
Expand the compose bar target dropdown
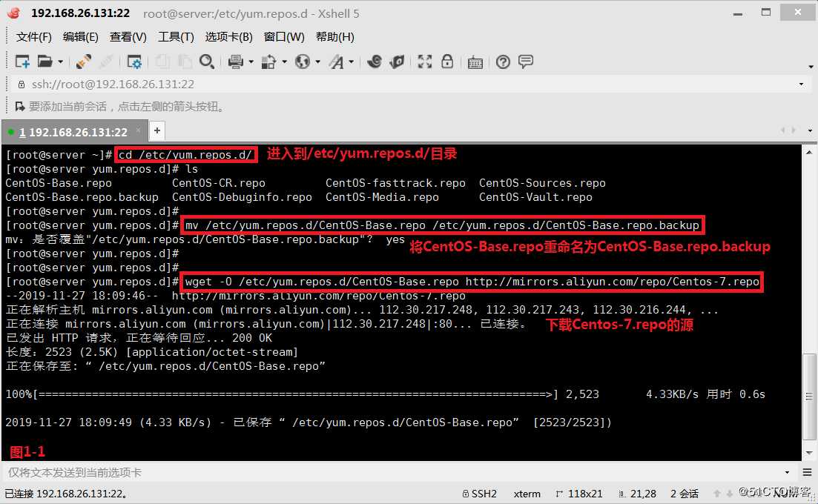click(x=787, y=473)
